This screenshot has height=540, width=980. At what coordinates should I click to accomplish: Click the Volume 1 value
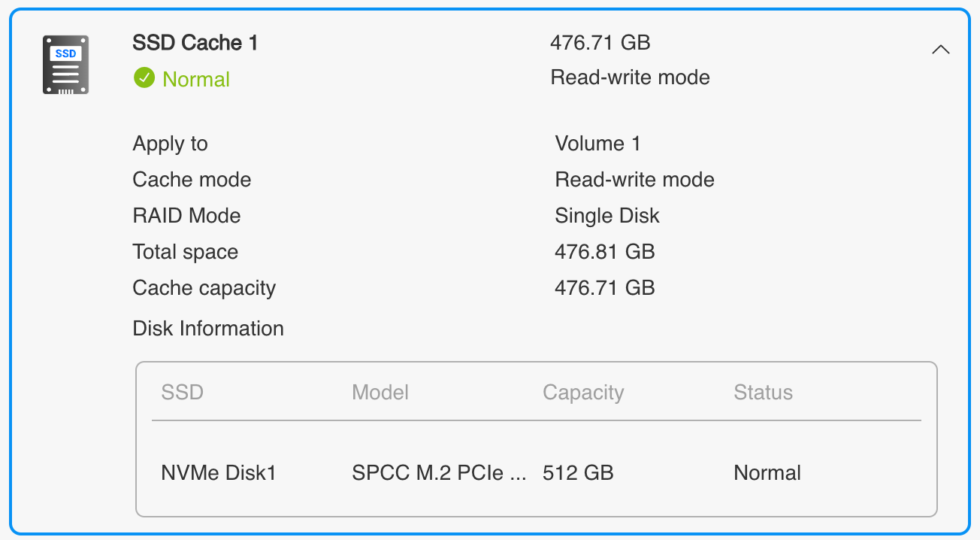click(597, 144)
